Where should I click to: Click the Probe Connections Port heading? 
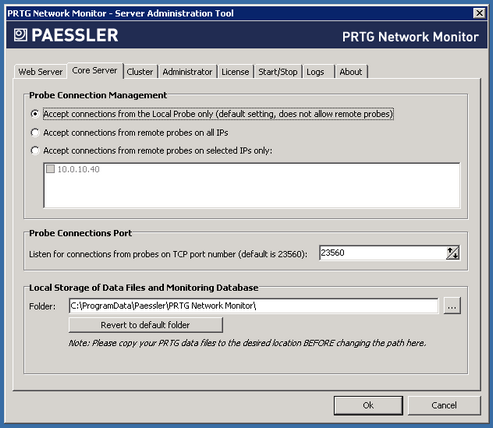click(80, 233)
